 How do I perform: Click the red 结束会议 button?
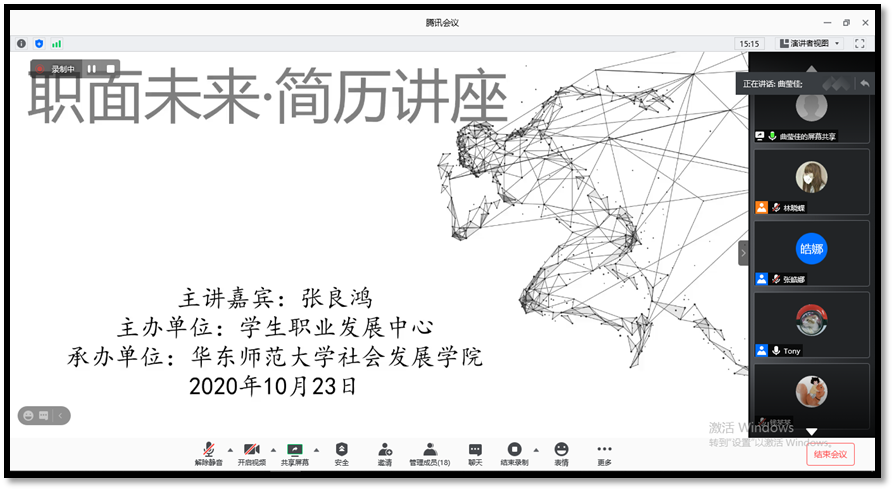click(830, 454)
